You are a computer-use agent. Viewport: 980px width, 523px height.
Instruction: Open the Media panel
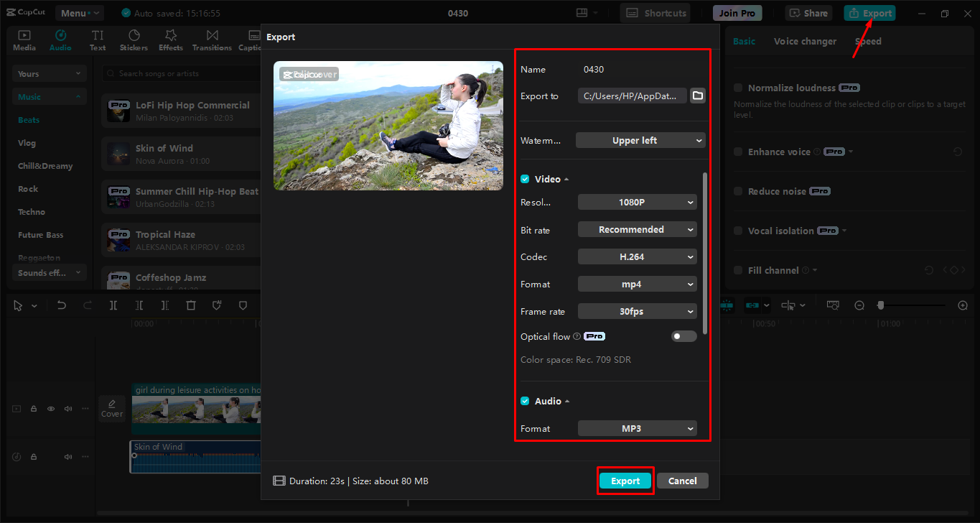tap(24, 39)
